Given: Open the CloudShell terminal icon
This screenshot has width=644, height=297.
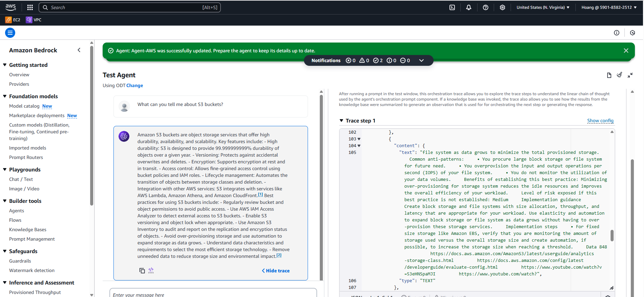Looking at the screenshot, I should pyautogui.click(x=452, y=7).
